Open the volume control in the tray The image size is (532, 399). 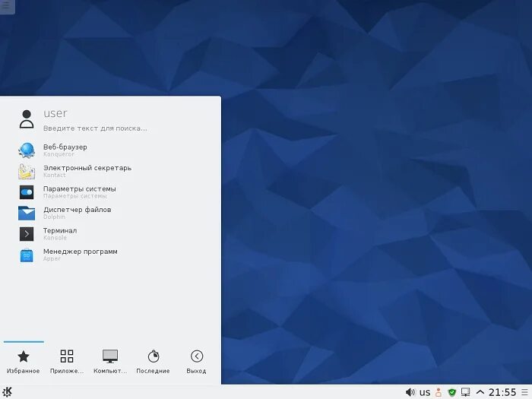[x=410, y=392]
